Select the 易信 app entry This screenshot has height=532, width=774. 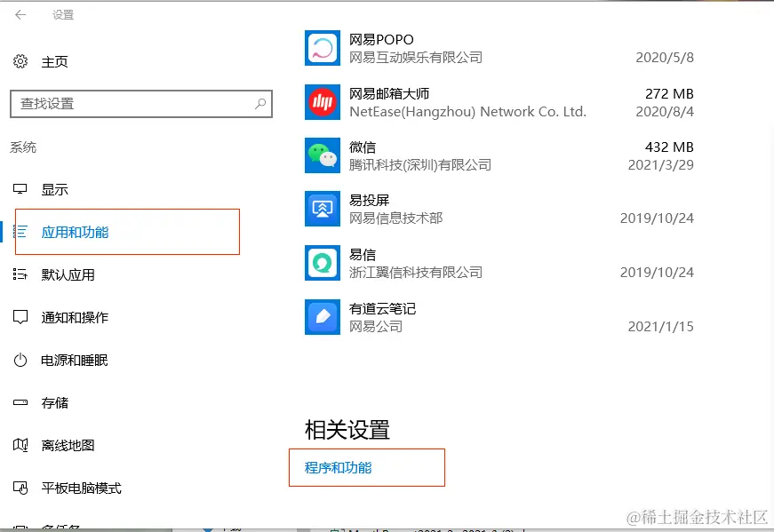(499, 263)
